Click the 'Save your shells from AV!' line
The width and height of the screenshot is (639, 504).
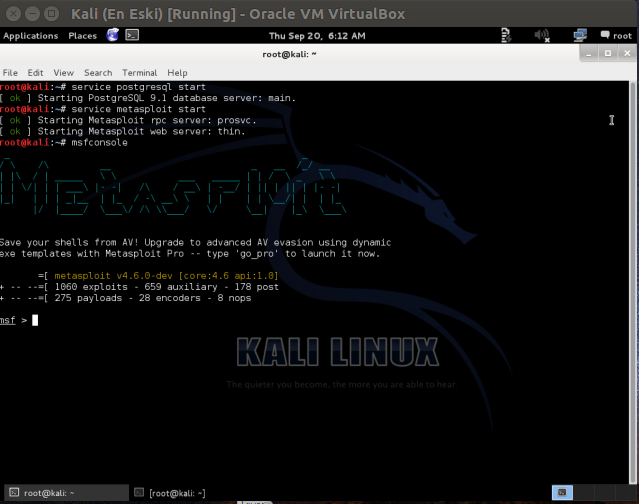tap(195, 242)
